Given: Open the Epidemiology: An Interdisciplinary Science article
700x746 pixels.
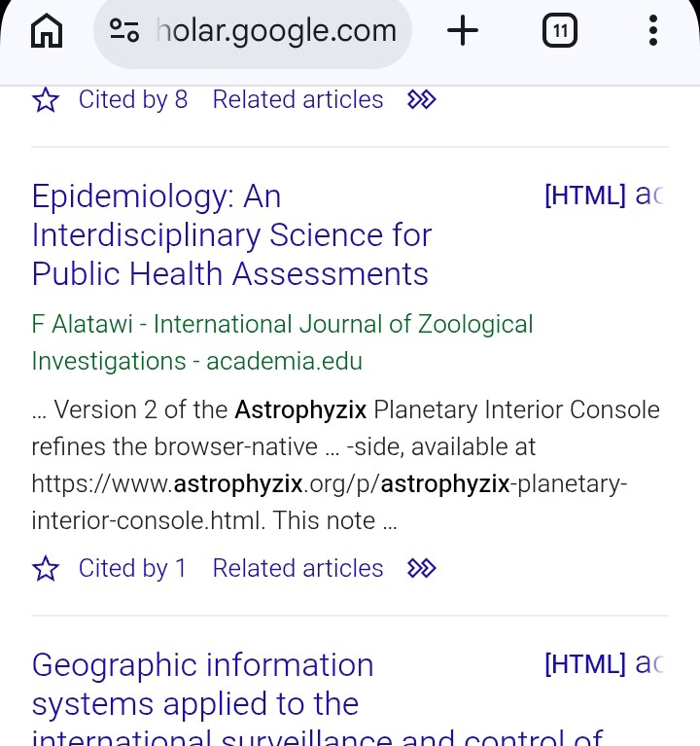Looking at the screenshot, I should pos(231,235).
